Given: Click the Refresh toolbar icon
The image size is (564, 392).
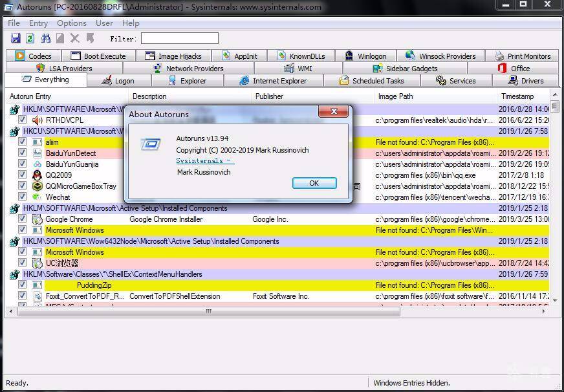Looking at the screenshot, I should pyautogui.click(x=30, y=38).
